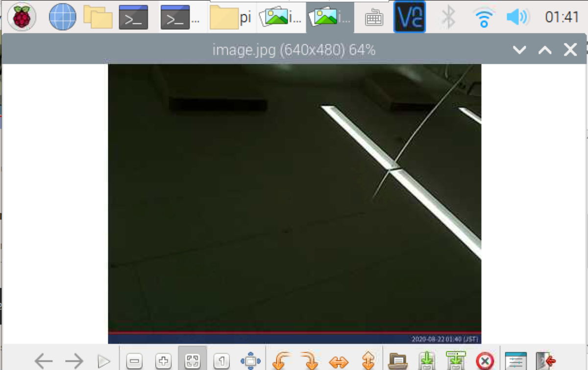Flip the image horizontally

338,360
